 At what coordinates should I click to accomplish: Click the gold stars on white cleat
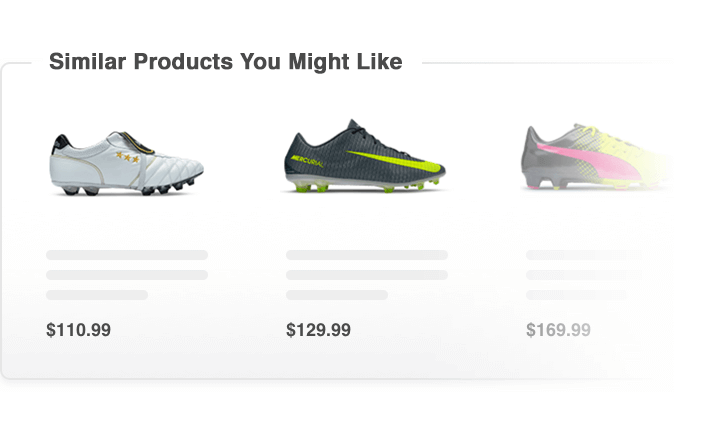[x=127, y=156]
